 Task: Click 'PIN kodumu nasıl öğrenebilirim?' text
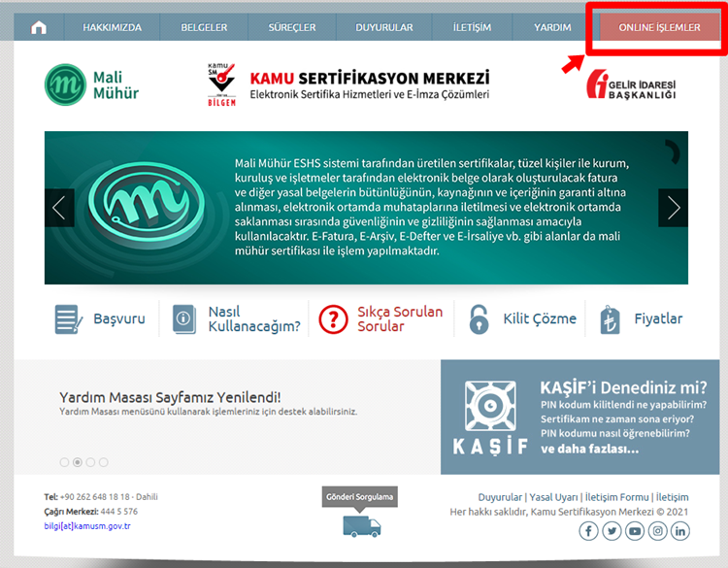[614, 433]
